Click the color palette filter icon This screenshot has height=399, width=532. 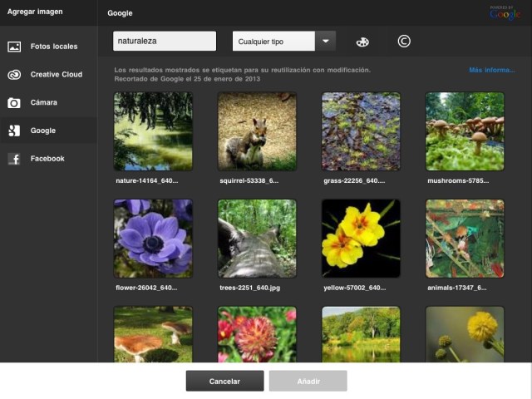pos(362,42)
